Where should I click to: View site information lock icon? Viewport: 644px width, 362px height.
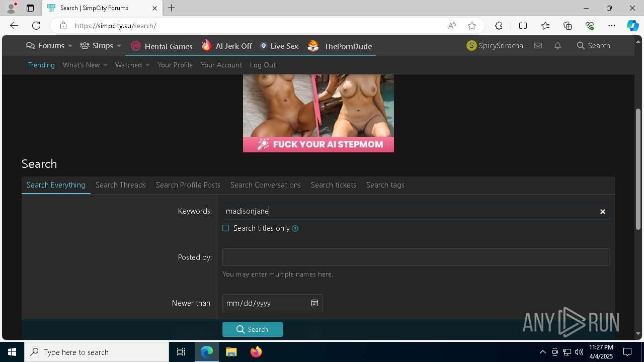click(63, 26)
